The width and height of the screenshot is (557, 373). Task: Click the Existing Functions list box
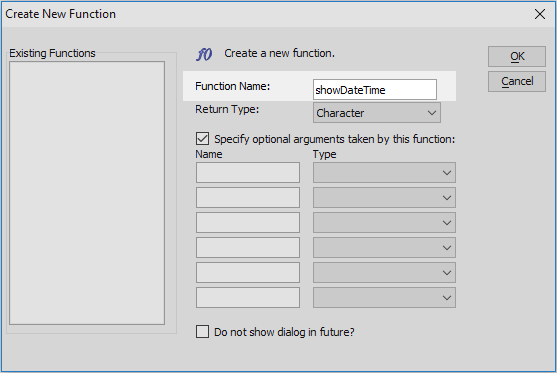[87, 193]
